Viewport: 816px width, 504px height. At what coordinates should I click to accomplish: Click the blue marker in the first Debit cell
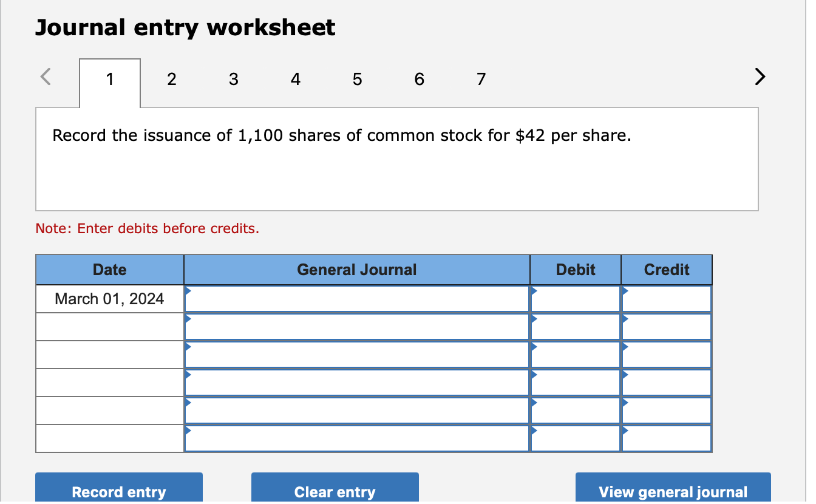[x=534, y=292]
